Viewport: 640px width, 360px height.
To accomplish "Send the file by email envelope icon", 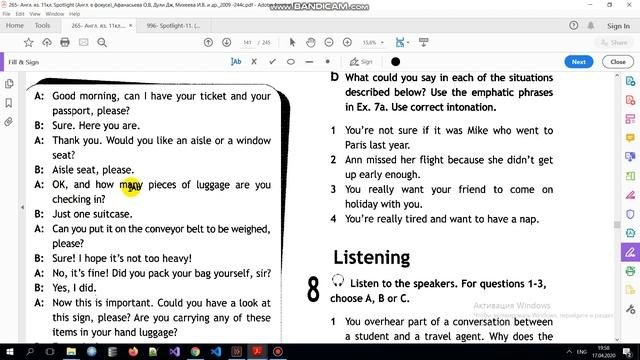I will click(x=84, y=42).
